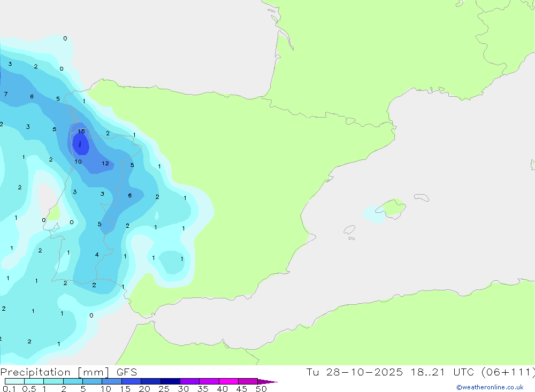Click the '35' legend scale label

point(203,389)
